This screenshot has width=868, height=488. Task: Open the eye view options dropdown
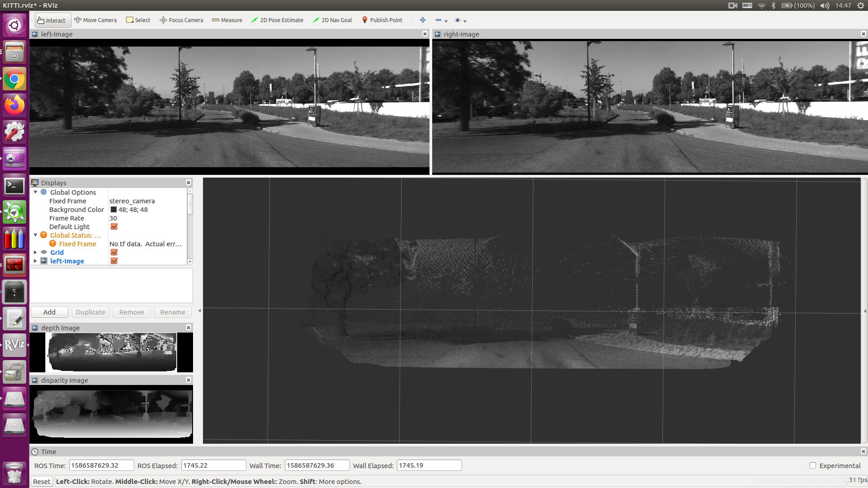[460, 20]
